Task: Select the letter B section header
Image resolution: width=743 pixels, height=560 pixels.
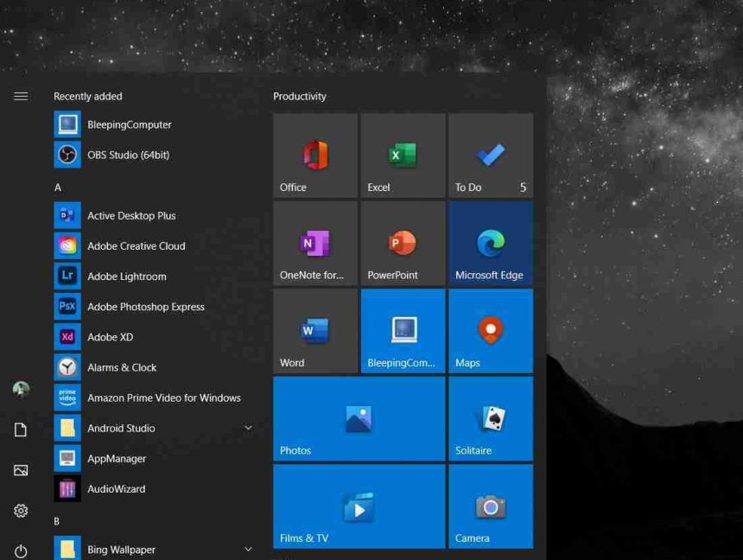Action: coord(57,521)
